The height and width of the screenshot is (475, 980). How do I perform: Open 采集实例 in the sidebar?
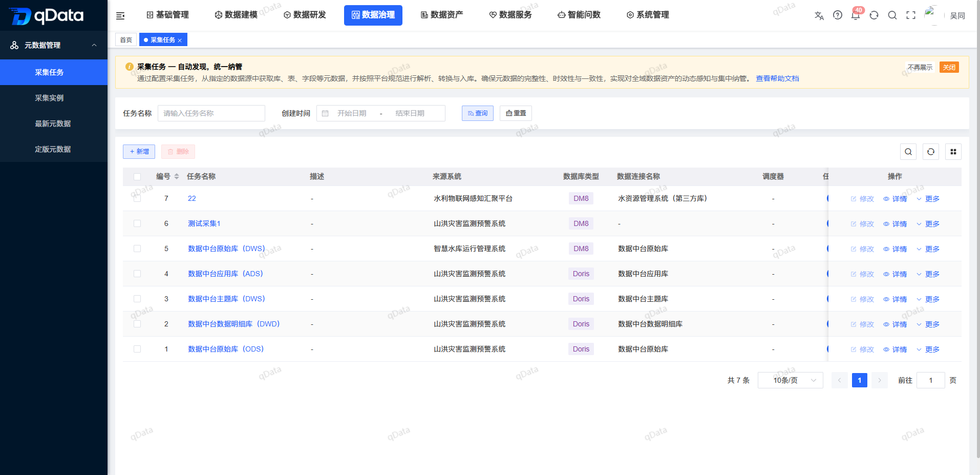point(54,98)
